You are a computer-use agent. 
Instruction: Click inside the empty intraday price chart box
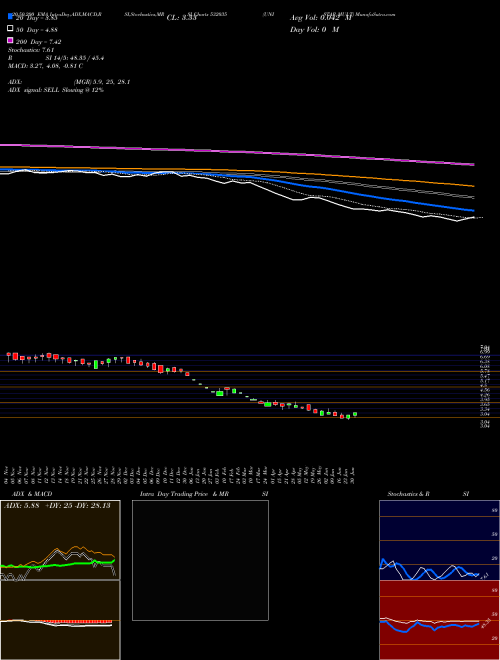pos(200,560)
